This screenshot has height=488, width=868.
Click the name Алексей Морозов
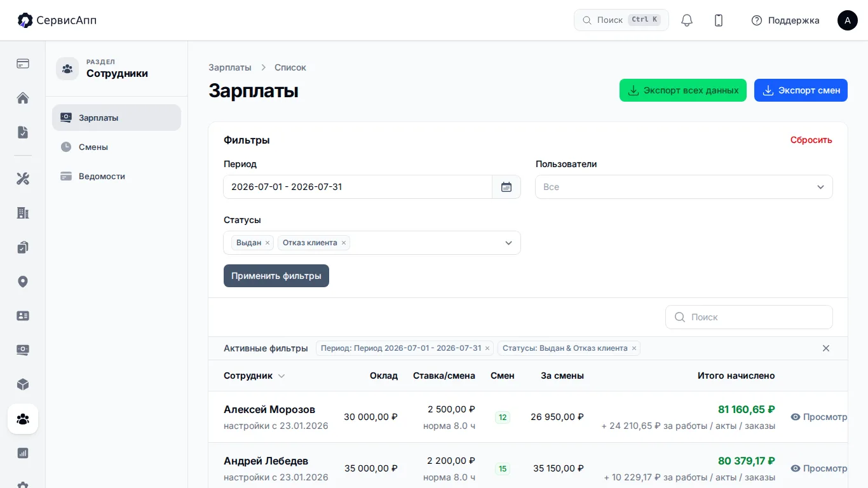click(x=269, y=409)
